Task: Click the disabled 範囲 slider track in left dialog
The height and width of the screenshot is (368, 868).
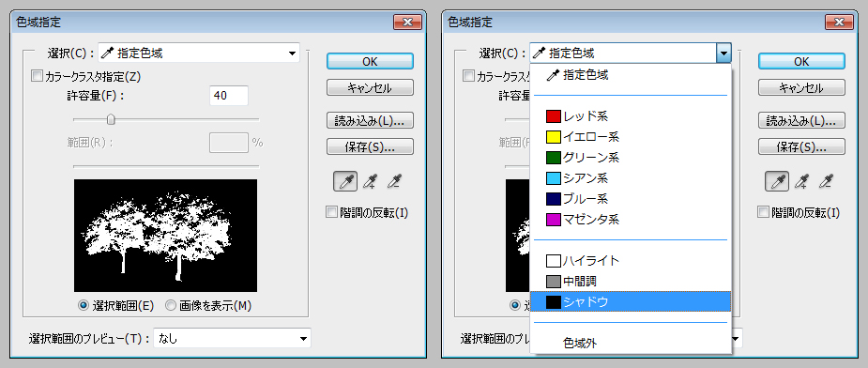Action: click(x=167, y=165)
